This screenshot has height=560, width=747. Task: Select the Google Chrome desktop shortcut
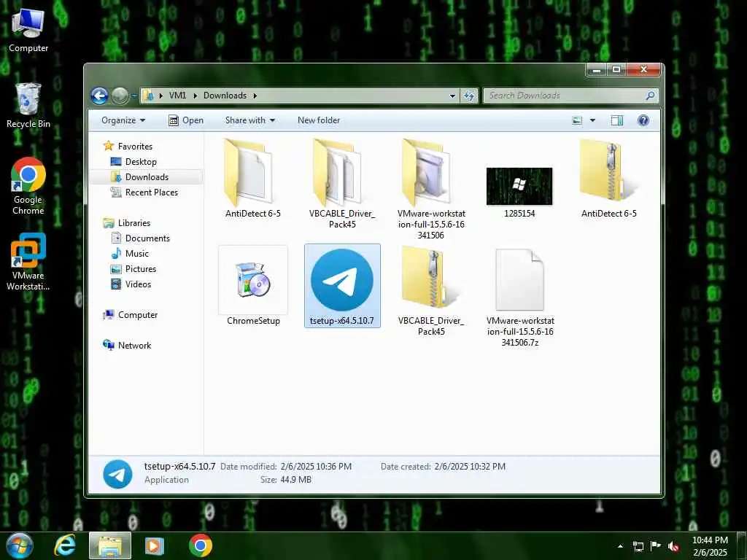tap(28, 186)
